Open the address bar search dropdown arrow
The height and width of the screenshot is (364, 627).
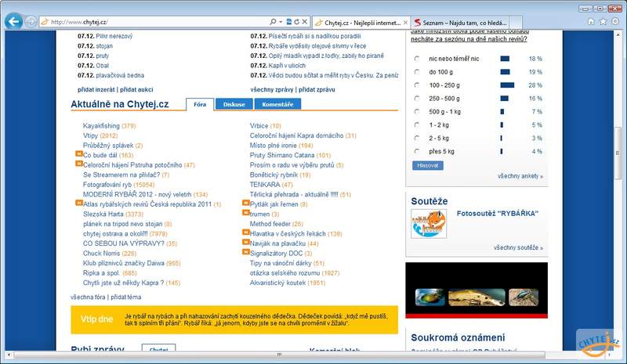pyautogui.click(x=281, y=22)
